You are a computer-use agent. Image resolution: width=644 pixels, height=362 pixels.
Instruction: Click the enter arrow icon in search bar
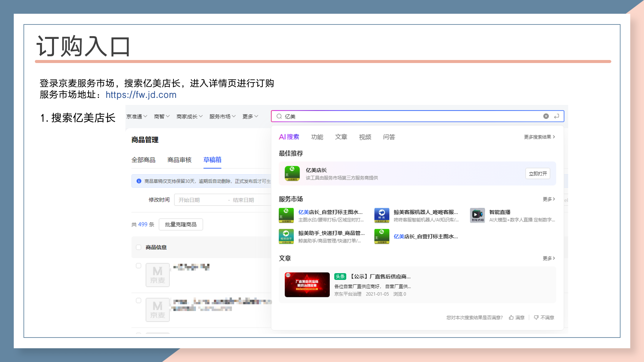pos(556,116)
